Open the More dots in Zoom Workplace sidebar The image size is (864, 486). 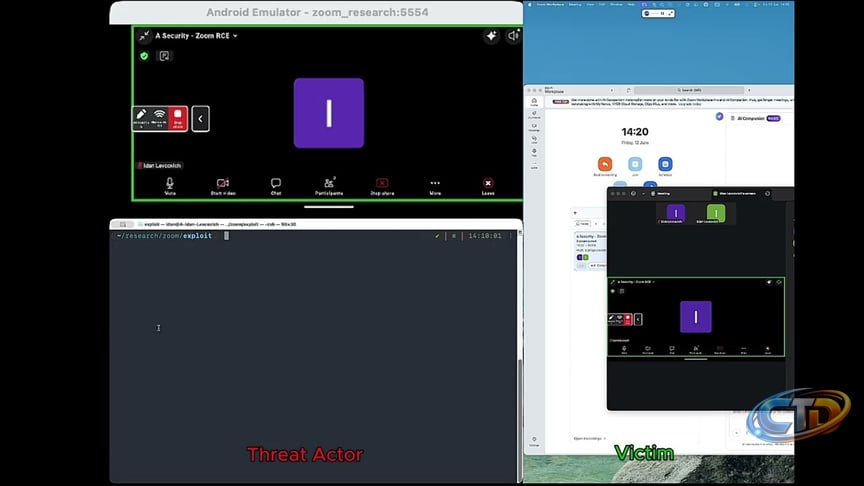click(534, 165)
